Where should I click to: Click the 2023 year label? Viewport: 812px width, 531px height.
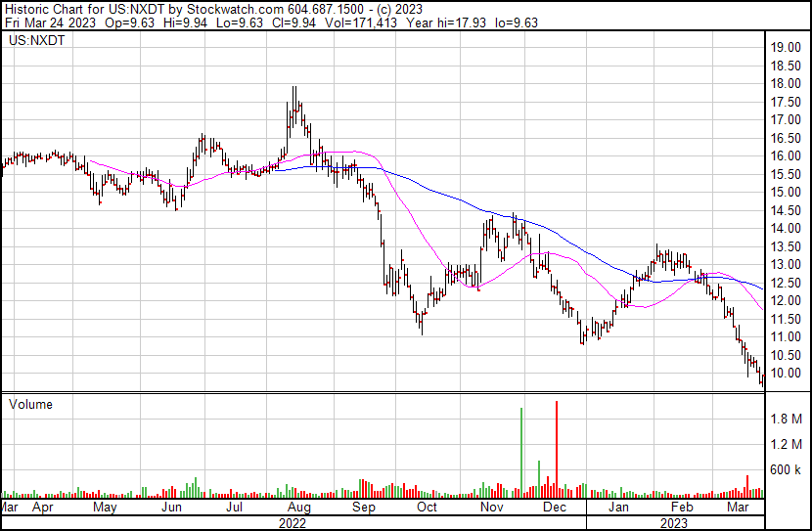pyautogui.click(x=672, y=523)
